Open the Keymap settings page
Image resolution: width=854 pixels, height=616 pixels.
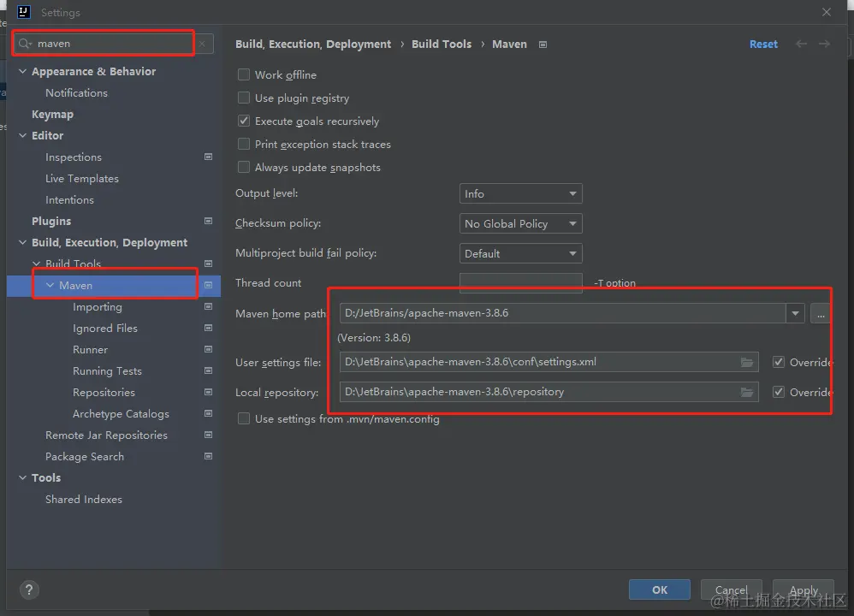[52, 115]
